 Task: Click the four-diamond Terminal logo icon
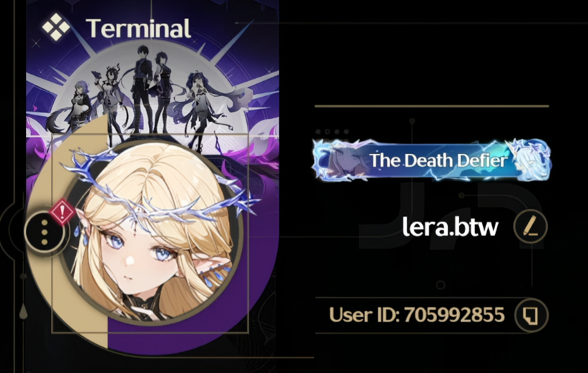tap(56, 27)
